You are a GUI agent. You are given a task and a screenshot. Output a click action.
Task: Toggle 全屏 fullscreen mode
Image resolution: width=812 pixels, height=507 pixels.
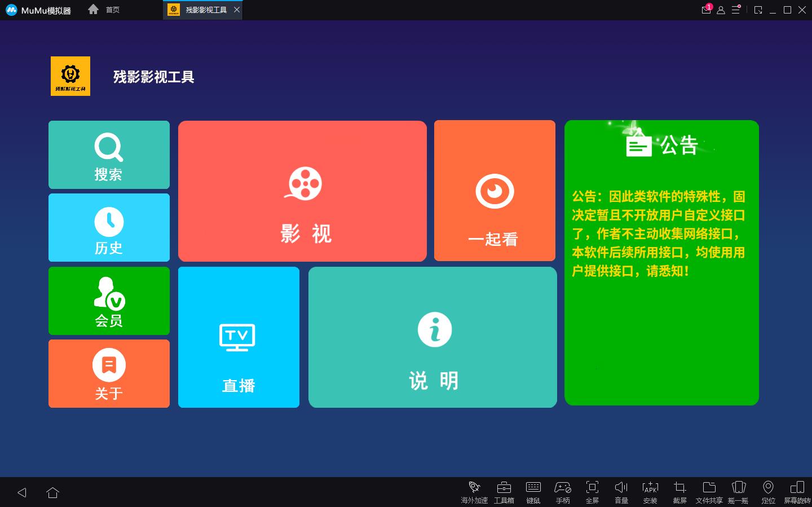click(x=592, y=492)
